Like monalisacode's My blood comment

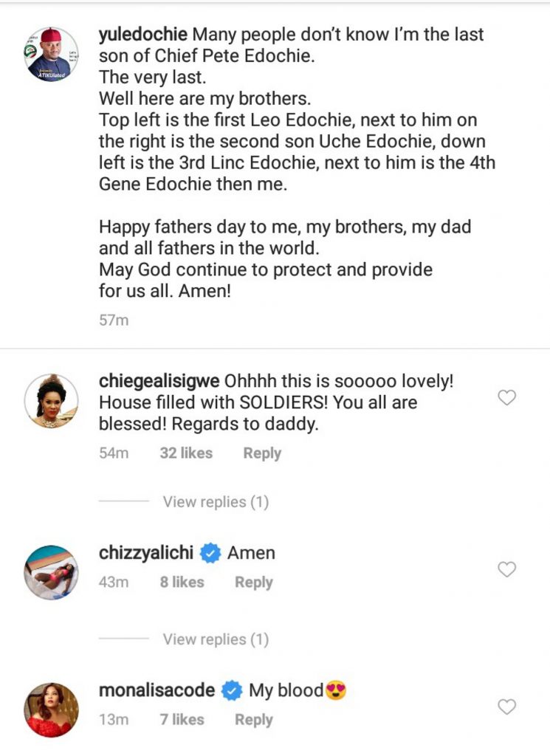point(506,707)
